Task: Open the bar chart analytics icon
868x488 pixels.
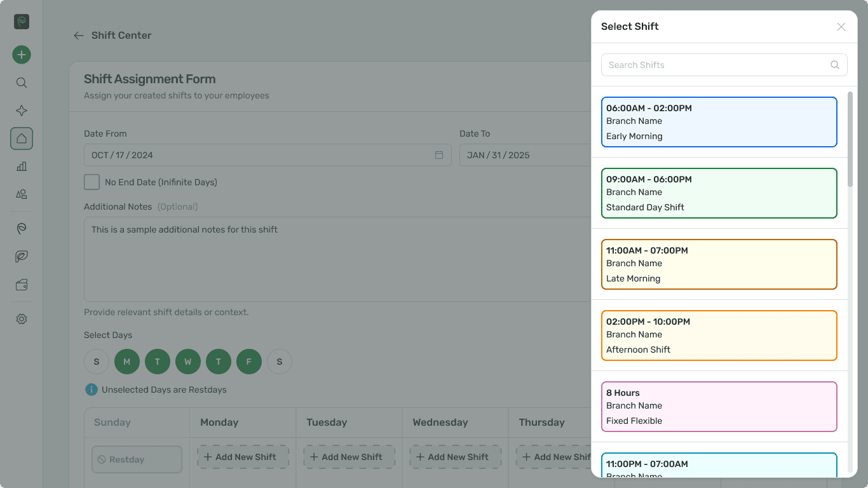Action: click(22, 166)
